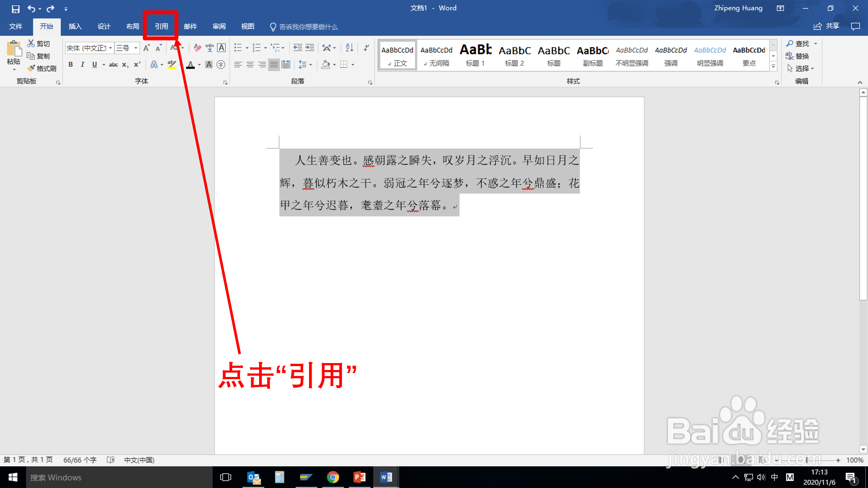The width and height of the screenshot is (868, 488).
Task: Click the red font color swatch
Action: (x=190, y=65)
